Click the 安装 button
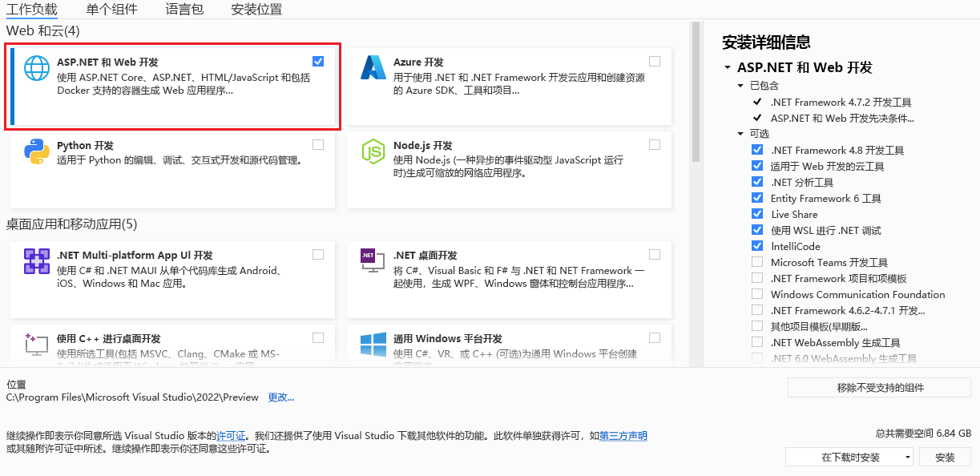 [945, 457]
